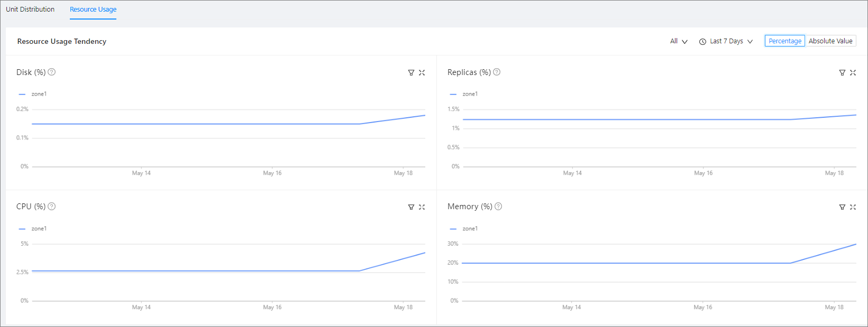Click the filter icon on the Replicas chart
This screenshot has height=327, width=868.
tap(842, 73)
